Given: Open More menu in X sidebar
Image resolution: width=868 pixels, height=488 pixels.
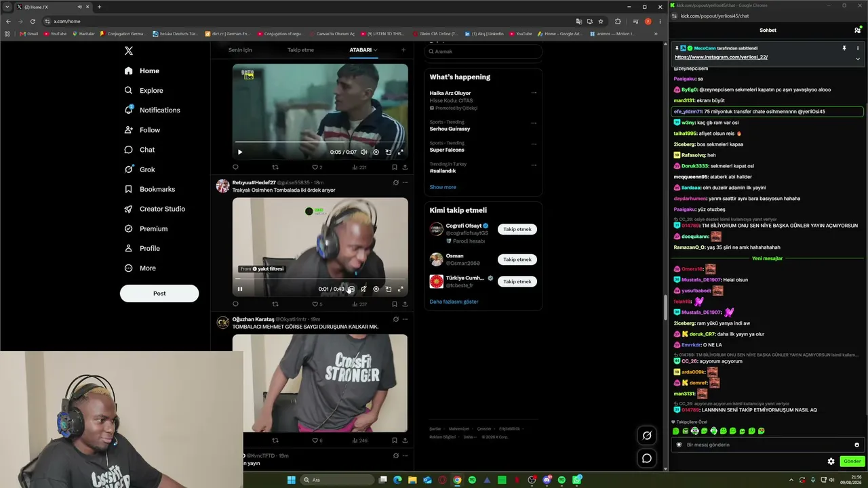Looking at the screenshot, I should coord(140,268).
